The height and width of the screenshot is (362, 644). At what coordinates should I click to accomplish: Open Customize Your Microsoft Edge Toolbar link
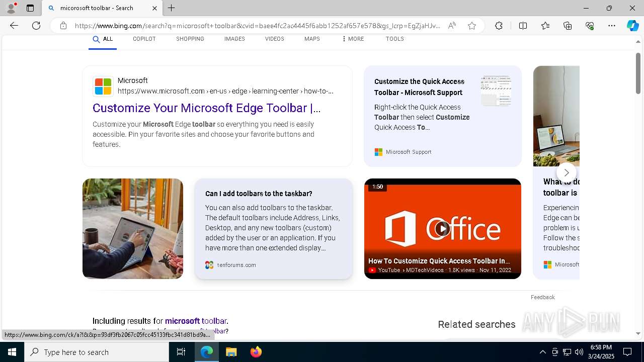206,108
